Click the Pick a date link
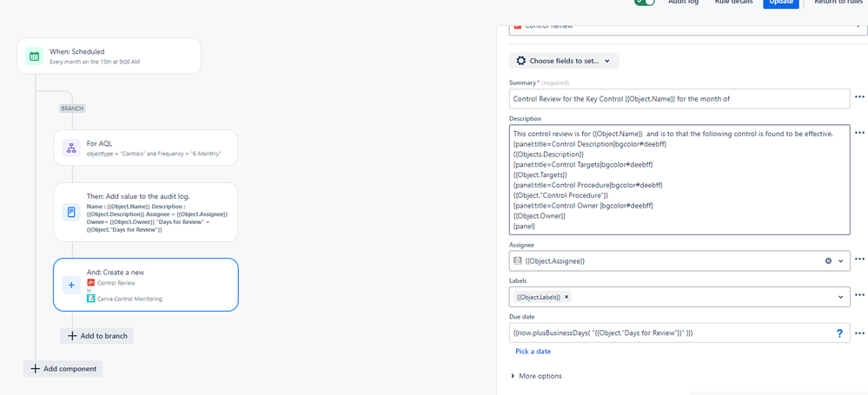The image size is (868, 395). point(533,352)
